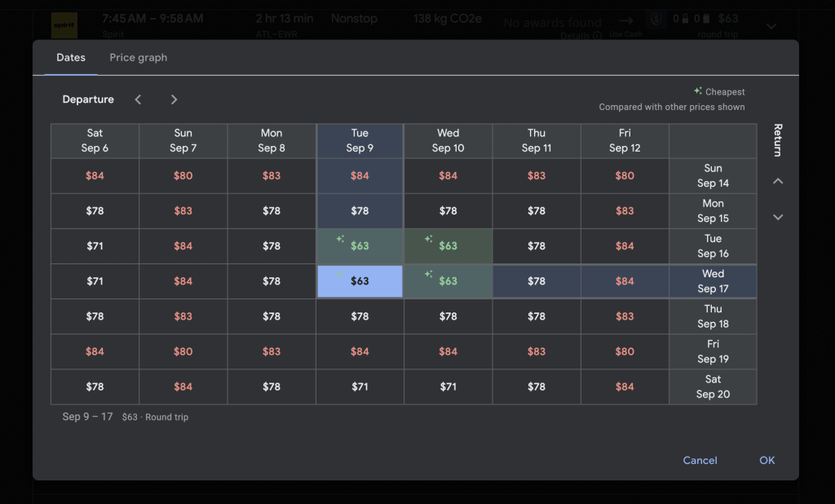Pick the Wed Sep 17 return row header

point(713,281)
